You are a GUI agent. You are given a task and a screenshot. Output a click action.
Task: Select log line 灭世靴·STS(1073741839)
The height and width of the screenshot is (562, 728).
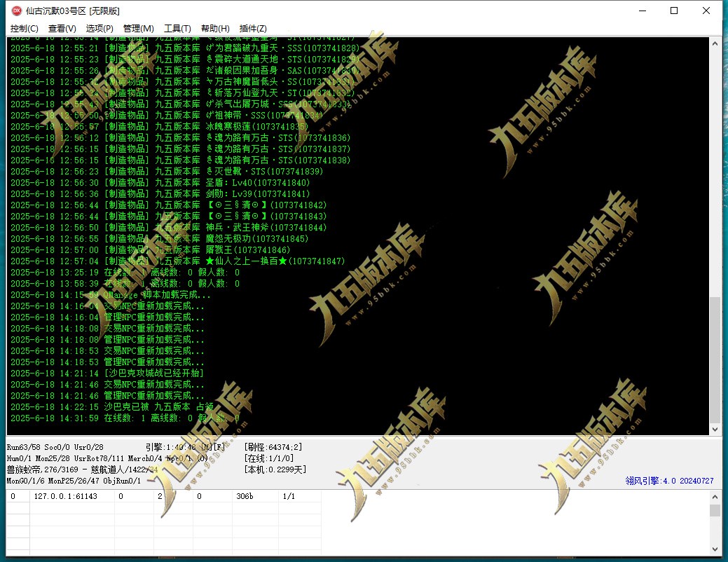tap(167, 172)
